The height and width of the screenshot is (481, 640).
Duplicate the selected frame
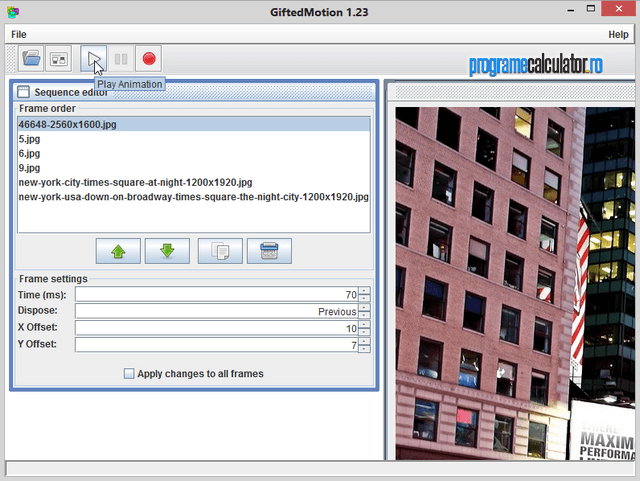click(x=220, y=251)
